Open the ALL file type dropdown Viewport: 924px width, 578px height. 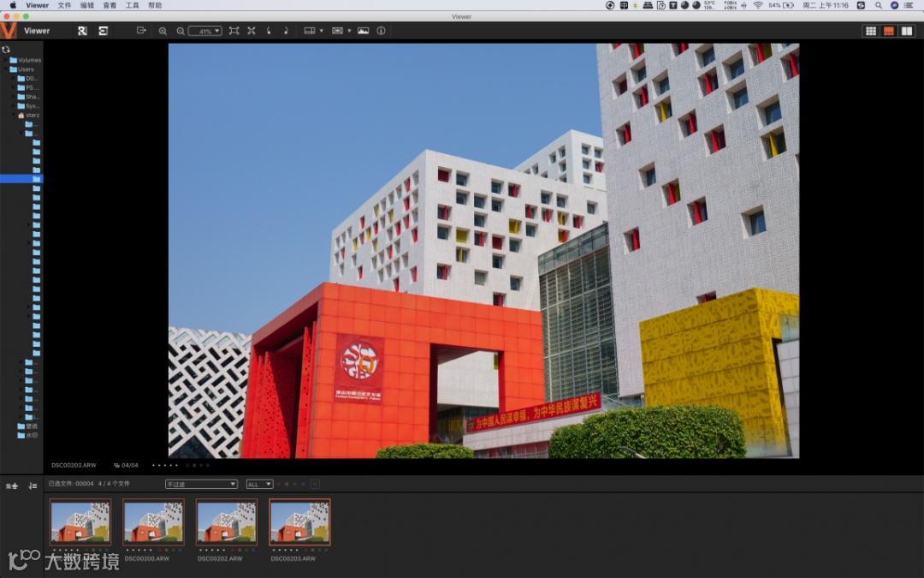tap(259, 484)
